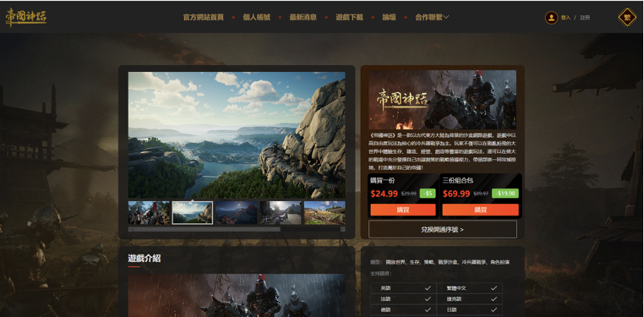Switch language via the 繁 diamond icon
Image resolution: width=644 pixels, height=317 pixels.
tap(627, 17)
